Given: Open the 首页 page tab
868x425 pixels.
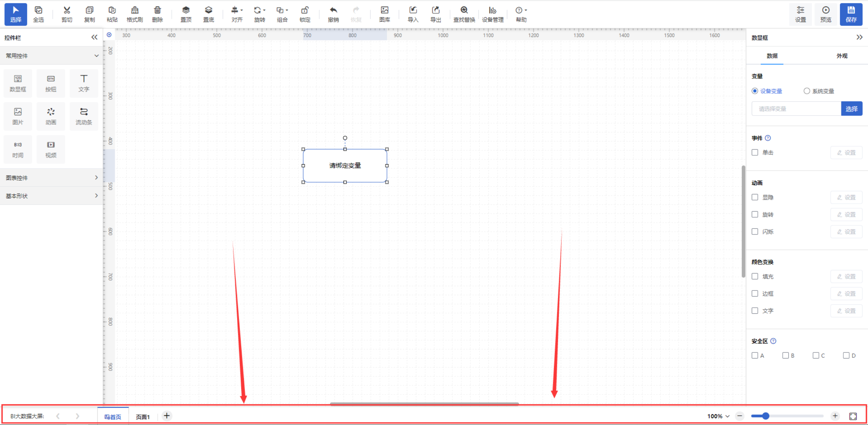Looking at the screenshot, I should point(113,416).
